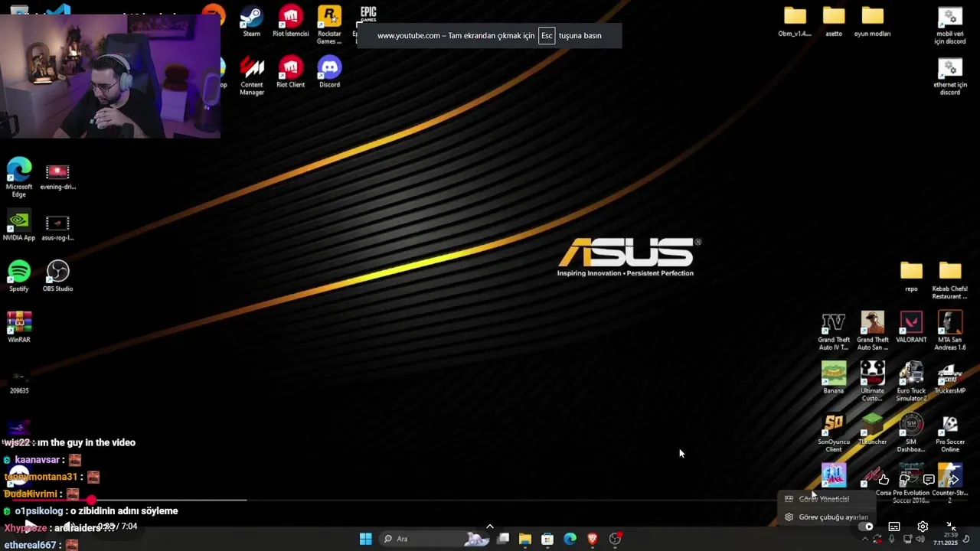Open the speaker volume tray icon
The height and width of the screenshot is (551, 980).
920,539
